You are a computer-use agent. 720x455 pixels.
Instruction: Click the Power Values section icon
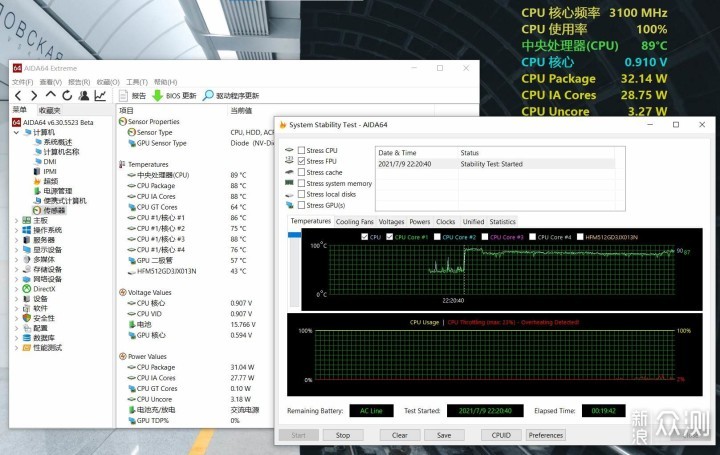point(123,356)
